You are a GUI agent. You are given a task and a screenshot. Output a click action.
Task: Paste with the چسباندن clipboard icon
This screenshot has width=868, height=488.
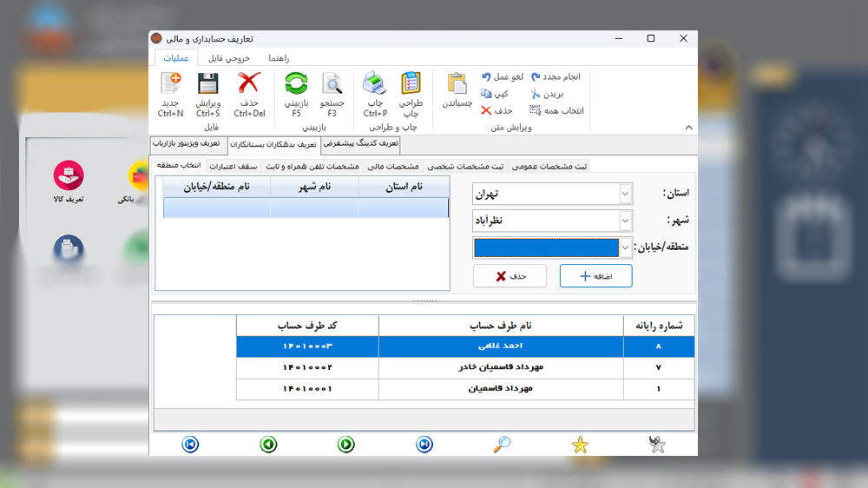[457, 84]
